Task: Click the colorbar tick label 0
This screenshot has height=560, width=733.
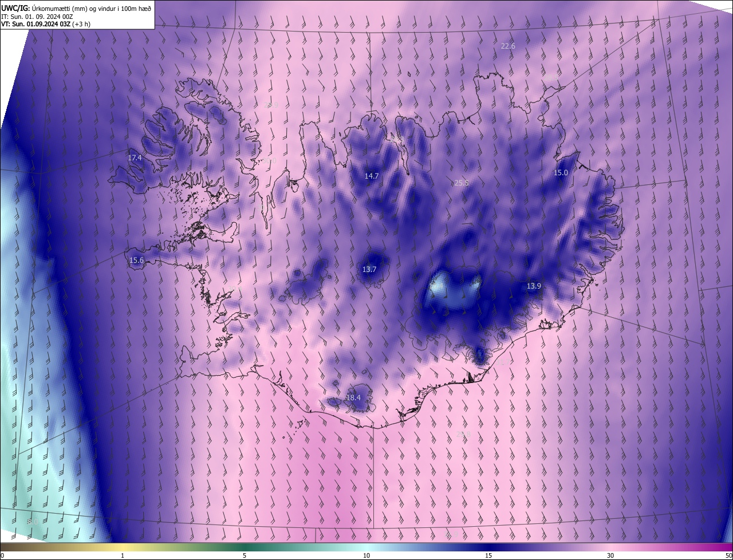Action: pyautogui.click(x=2, y=555)
